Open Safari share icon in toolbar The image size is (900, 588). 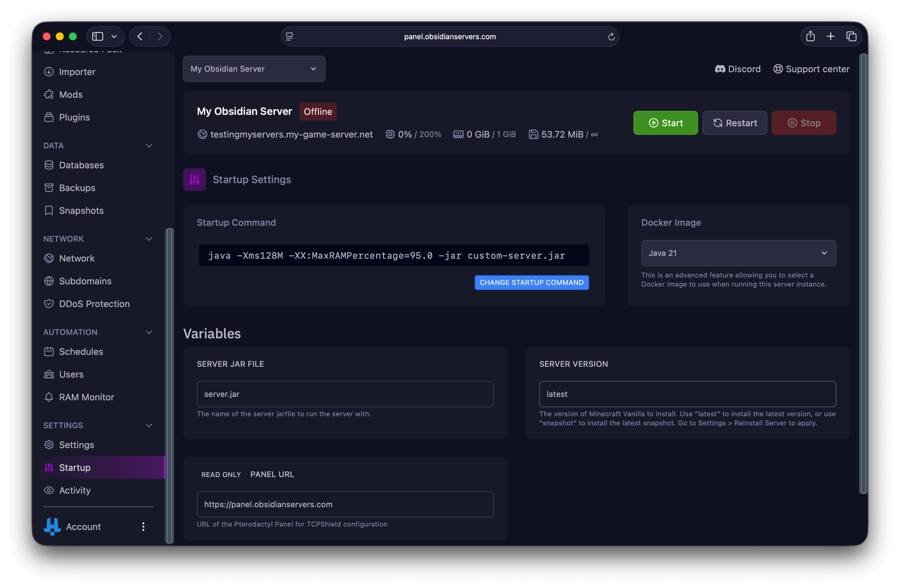[810, 37]
